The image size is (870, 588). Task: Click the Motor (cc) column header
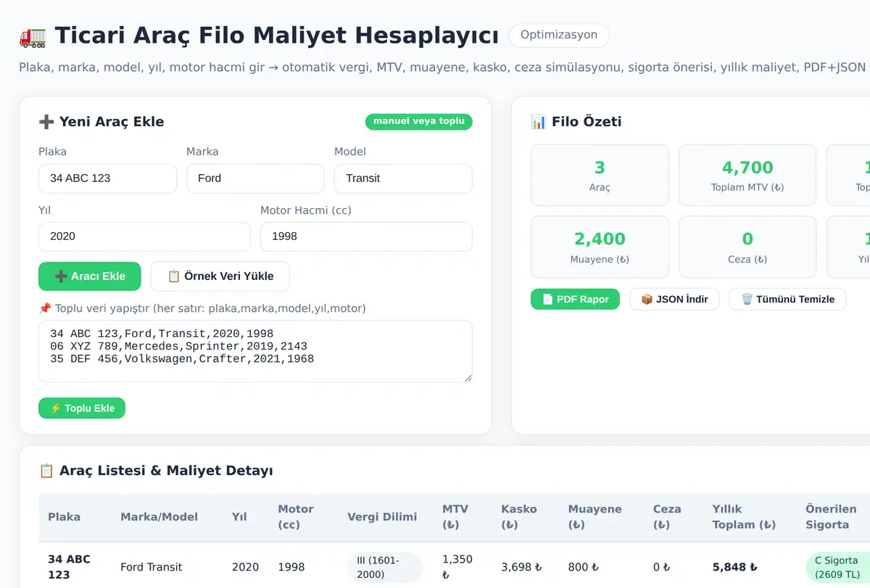(296, 517)
